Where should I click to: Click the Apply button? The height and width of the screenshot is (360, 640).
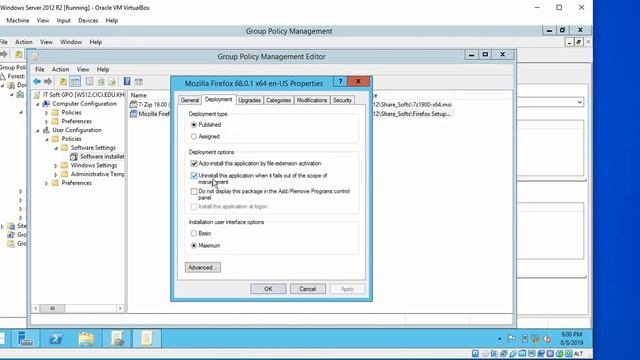[x=347, y=289]
